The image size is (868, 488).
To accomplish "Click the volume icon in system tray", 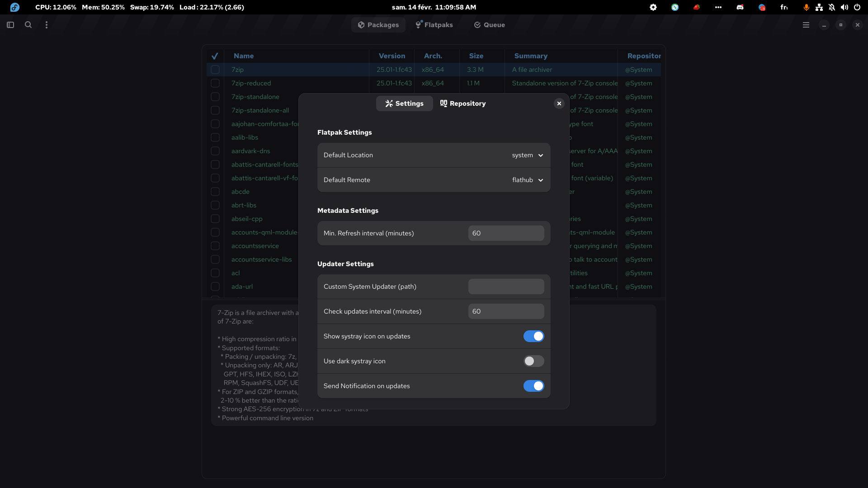I will click(844, 7).
